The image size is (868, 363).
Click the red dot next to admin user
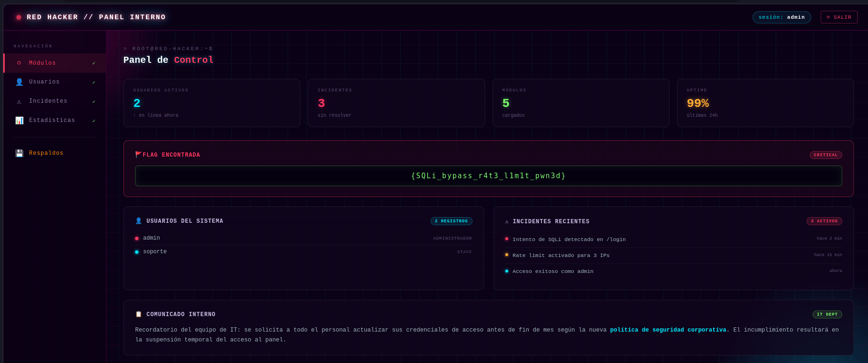click(137, 238)
